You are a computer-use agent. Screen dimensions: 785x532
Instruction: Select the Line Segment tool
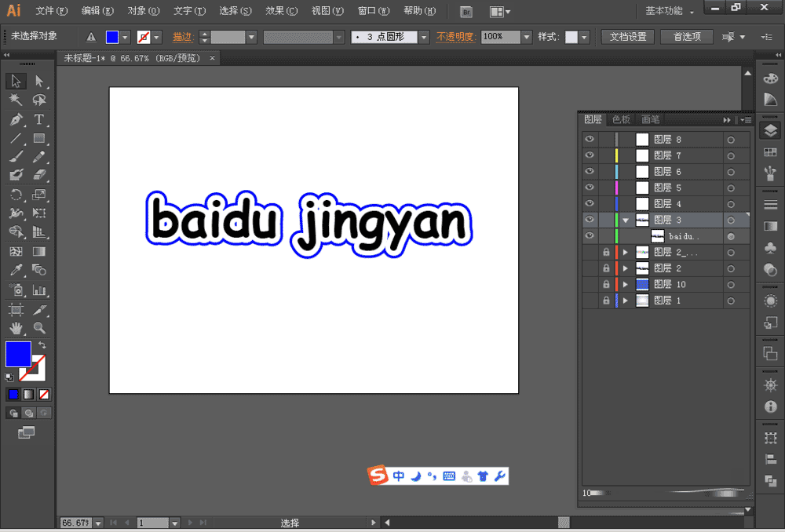coord(16,138)
